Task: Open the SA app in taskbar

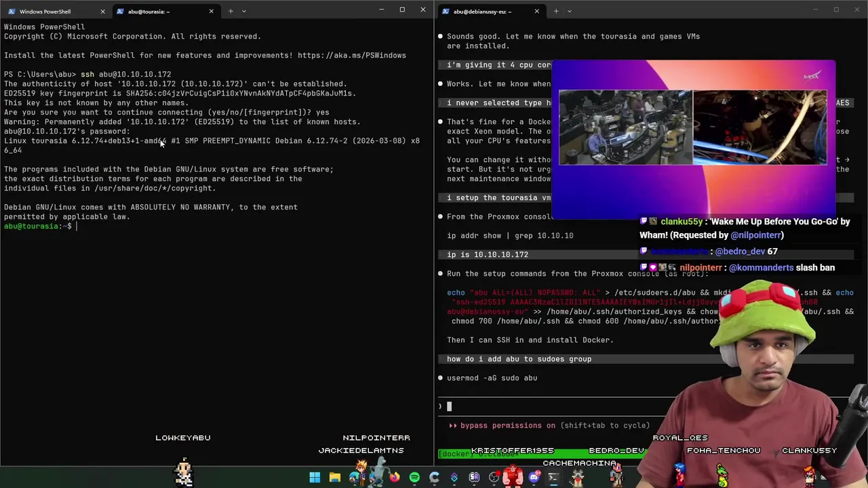Action: (474, 478)
